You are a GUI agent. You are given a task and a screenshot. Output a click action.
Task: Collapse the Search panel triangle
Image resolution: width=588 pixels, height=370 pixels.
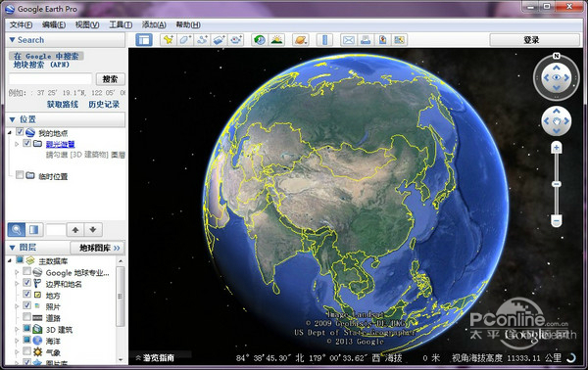pos(12,40)
